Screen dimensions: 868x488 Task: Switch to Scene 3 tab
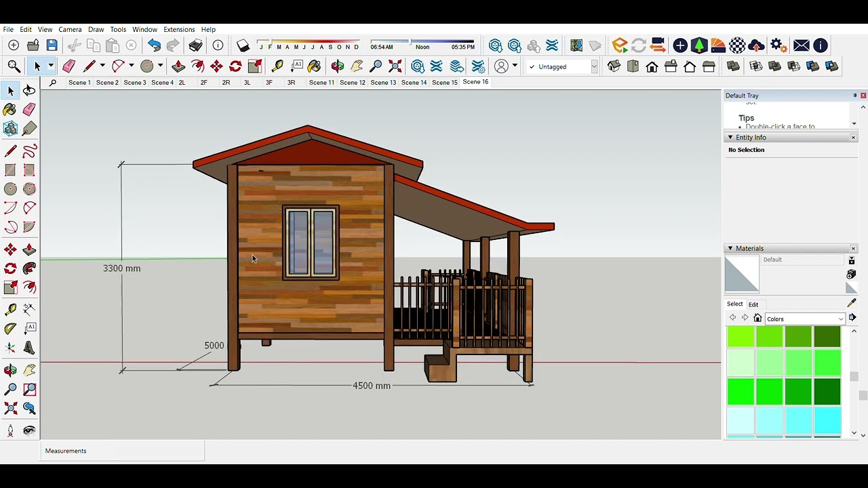click(x=135, y=83)
